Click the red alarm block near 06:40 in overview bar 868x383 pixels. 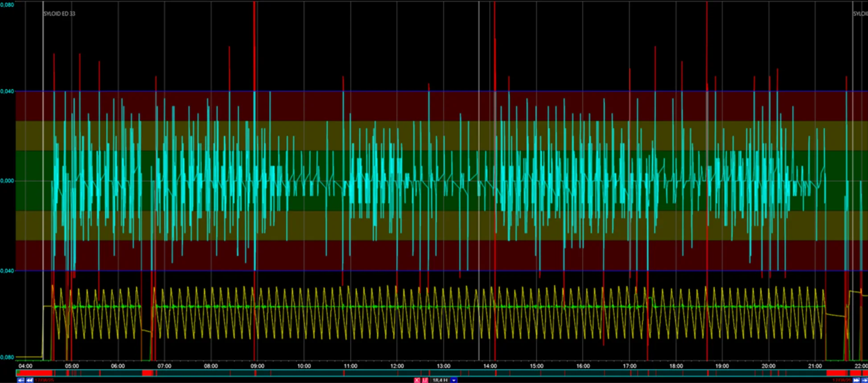click(148, 373)
